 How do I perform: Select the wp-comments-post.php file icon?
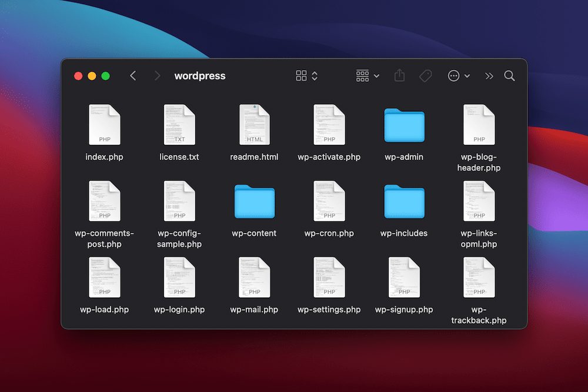tap(105, 201)
